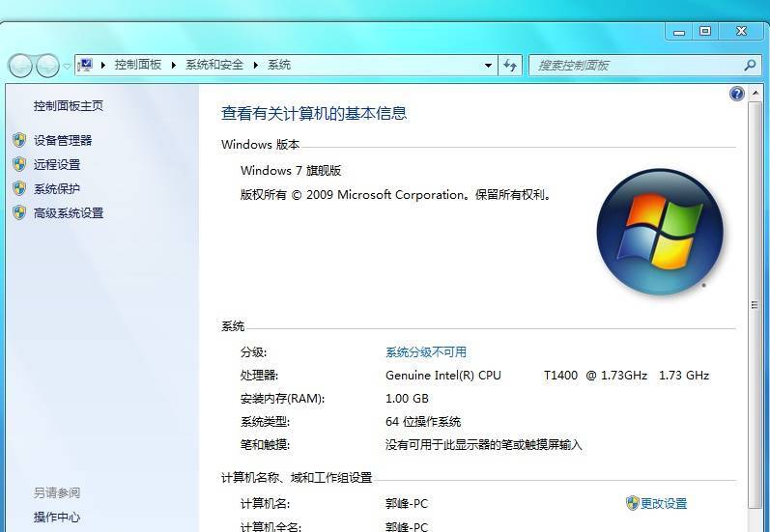Click the 郭峰-PC value beside 计算机名

coord(407,504)
